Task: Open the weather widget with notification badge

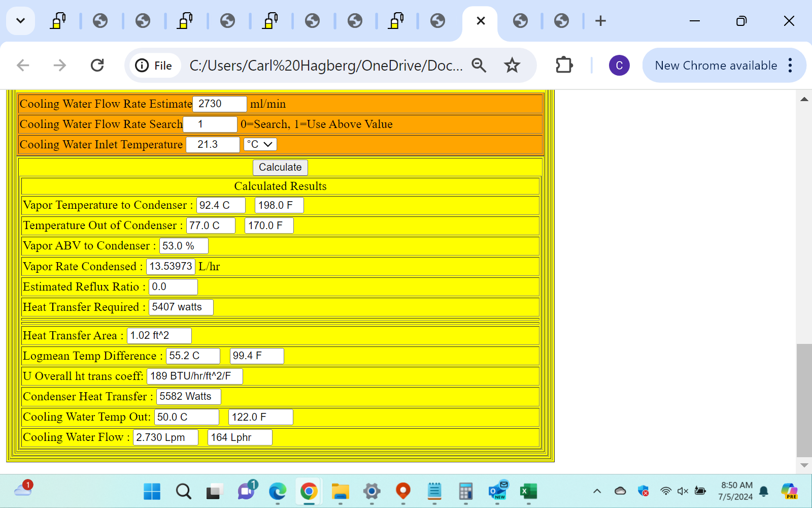Action: click(x=23, y=489)
